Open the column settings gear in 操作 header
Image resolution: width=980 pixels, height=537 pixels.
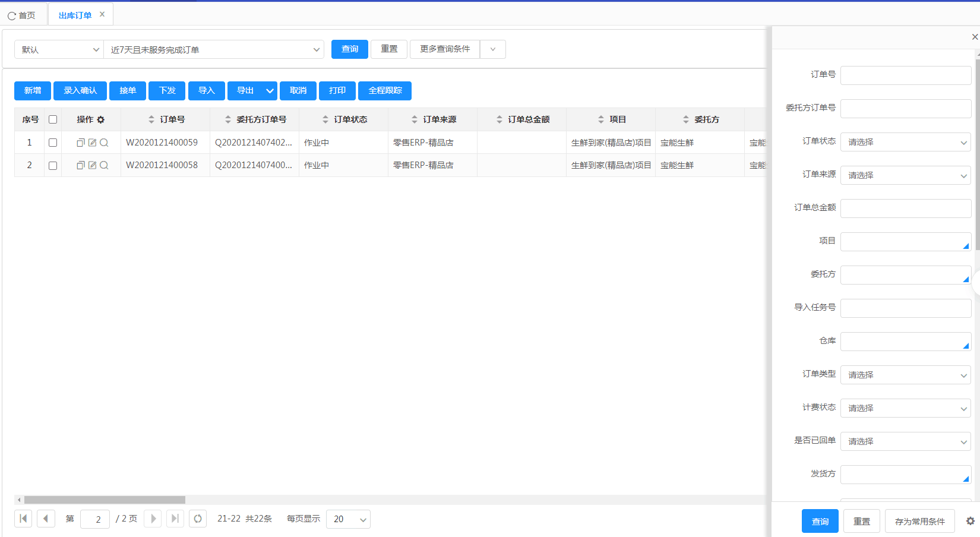[x=101, y=119]
